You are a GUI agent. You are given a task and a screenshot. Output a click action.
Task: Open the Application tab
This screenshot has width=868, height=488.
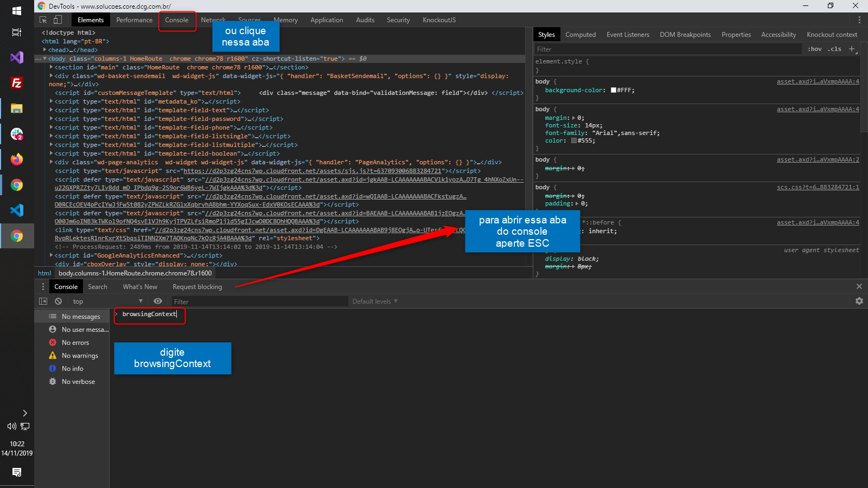[327, 20]
